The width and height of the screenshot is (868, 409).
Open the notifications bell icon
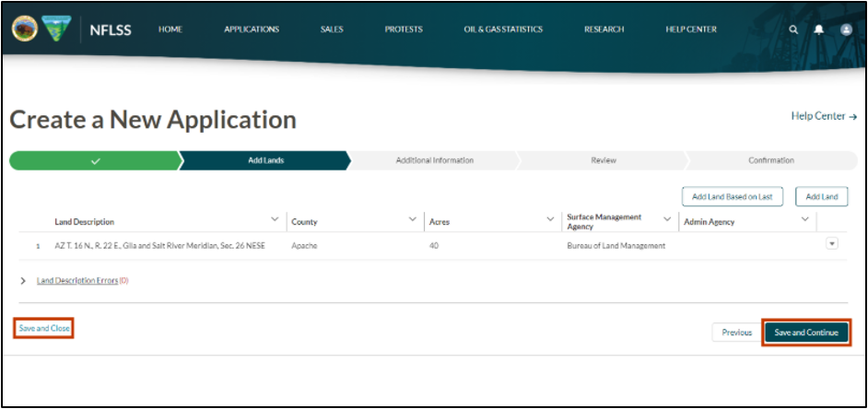[819, 29]
